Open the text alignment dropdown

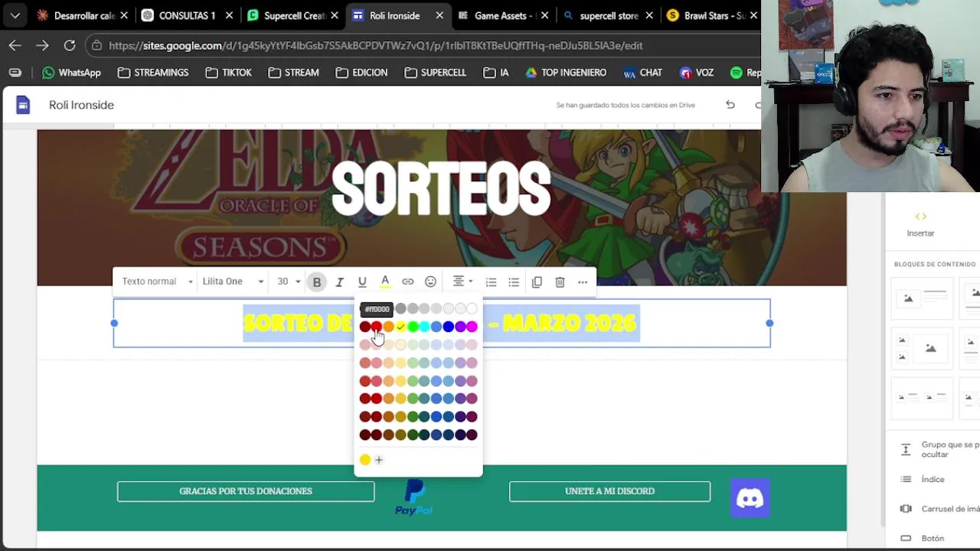[462, 282]
